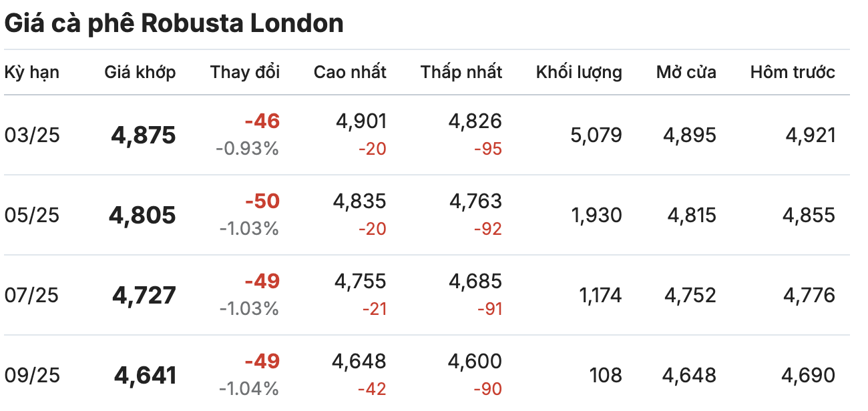This screenshot has width=868, height=411.
Task: Click the 4,727 matched price
Action: 144,295
